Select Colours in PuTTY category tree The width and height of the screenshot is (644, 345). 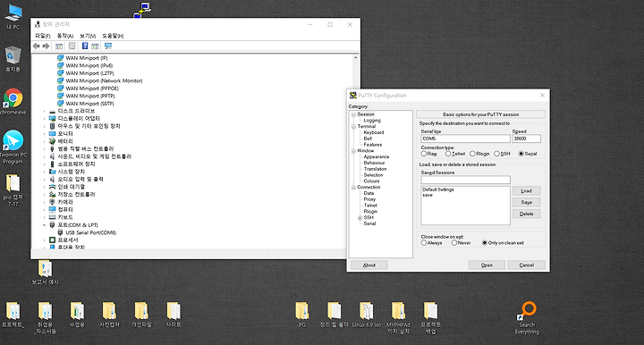(371, 181)
